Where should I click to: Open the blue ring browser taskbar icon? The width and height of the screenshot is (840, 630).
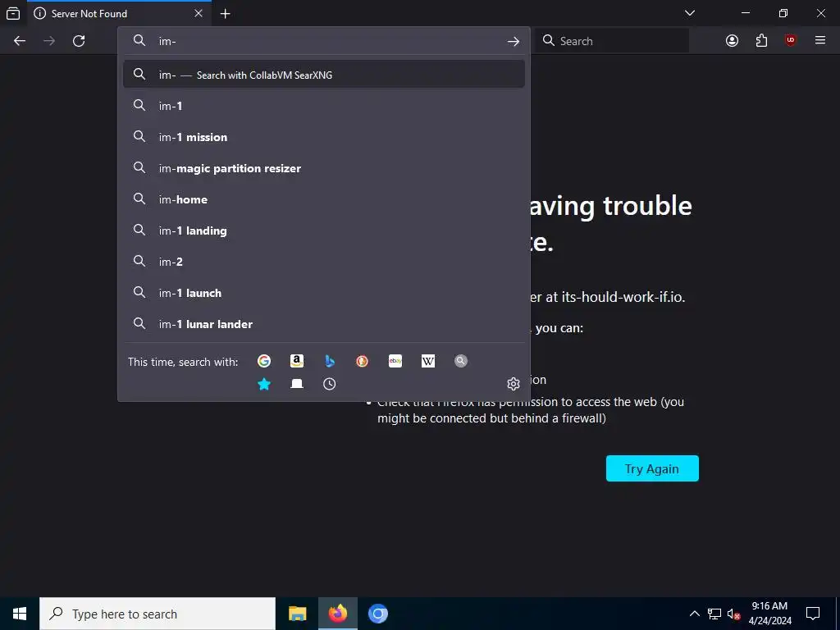[377, 614]
